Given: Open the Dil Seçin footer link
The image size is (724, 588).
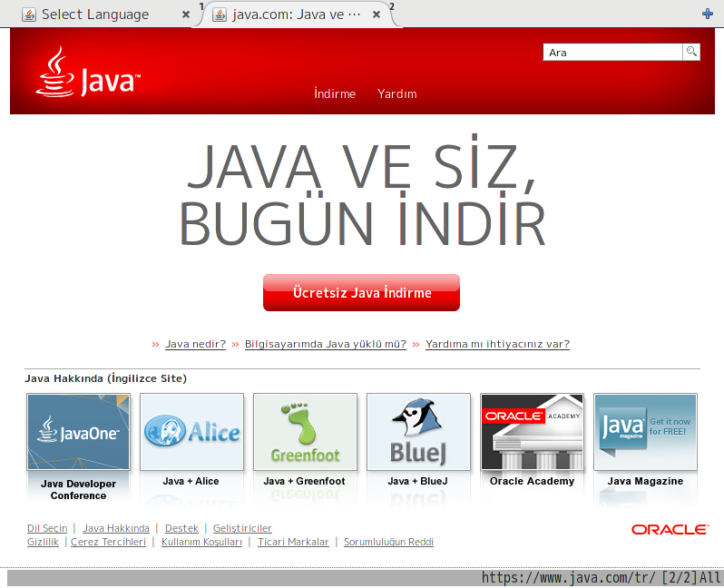Looking at the screenshot, I should (x=47, y=528).
